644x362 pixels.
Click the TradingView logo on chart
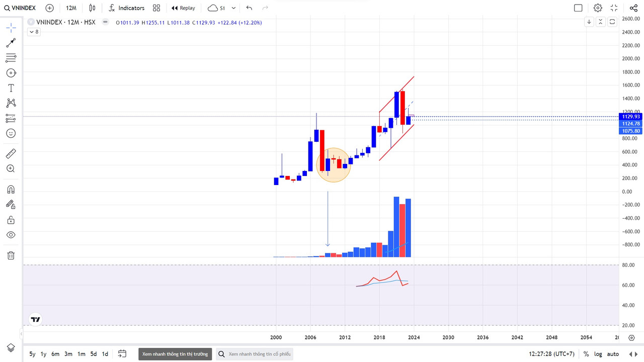click(35, 319)
